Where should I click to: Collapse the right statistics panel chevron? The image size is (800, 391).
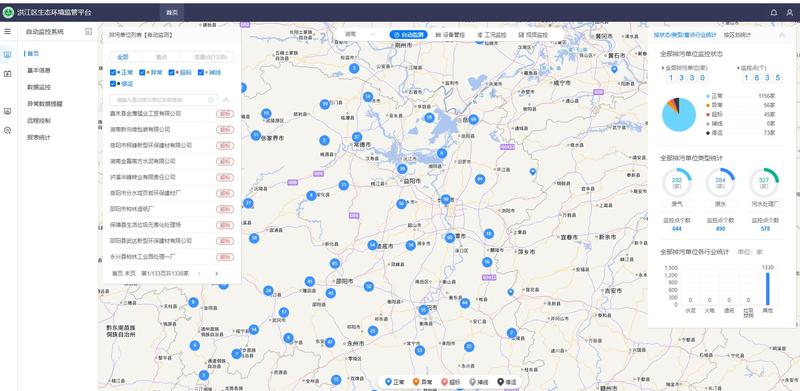point(782,35)
